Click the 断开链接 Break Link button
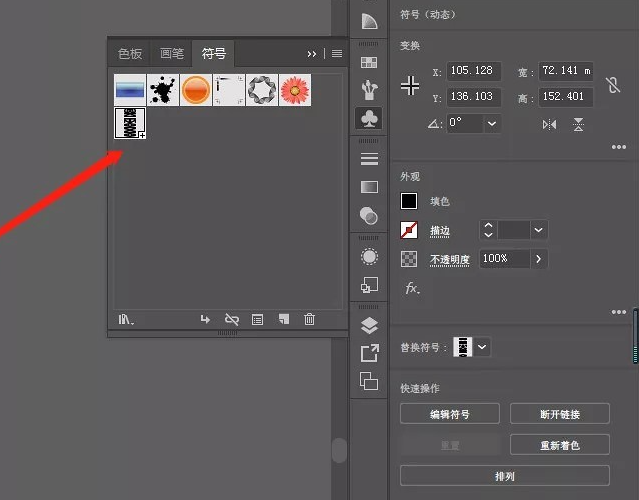The image size is (639, 500). point(560,414)
